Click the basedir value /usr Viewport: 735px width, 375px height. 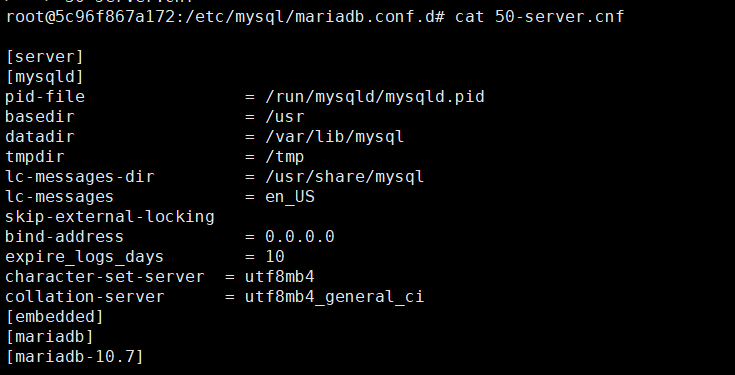(285, 117)
